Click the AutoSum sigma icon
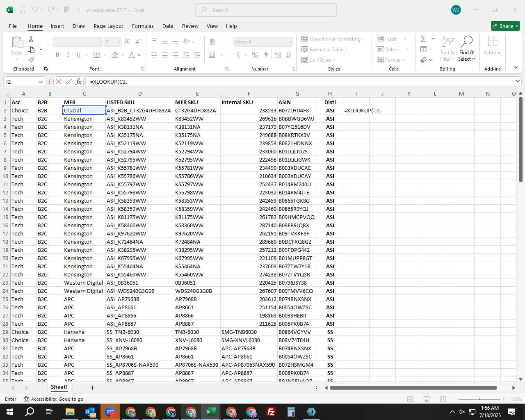 pos(424,39)
